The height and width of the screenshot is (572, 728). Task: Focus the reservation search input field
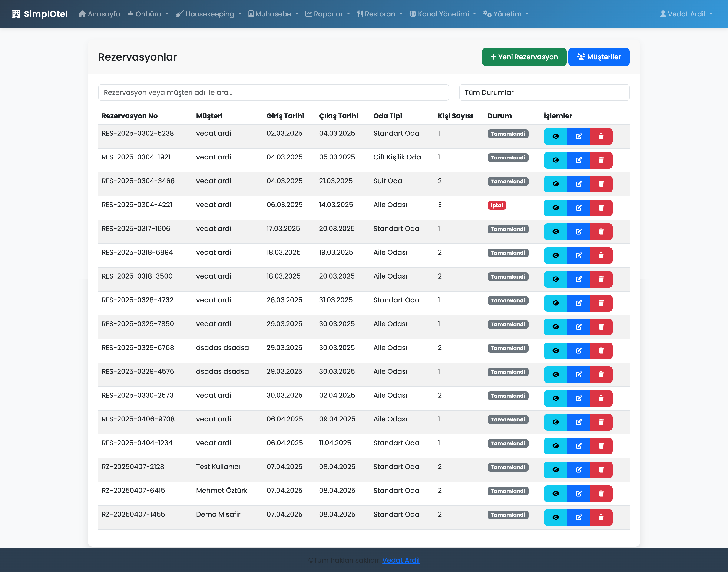tap(273, 92)
